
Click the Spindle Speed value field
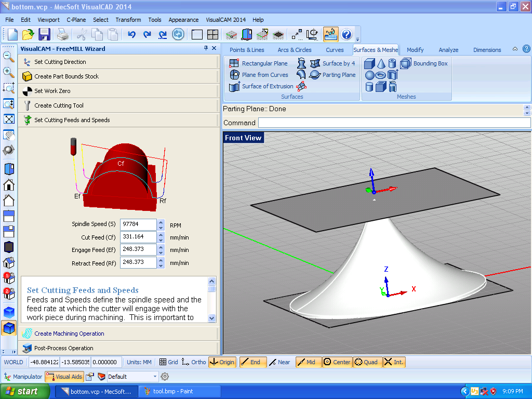(138, 224)
